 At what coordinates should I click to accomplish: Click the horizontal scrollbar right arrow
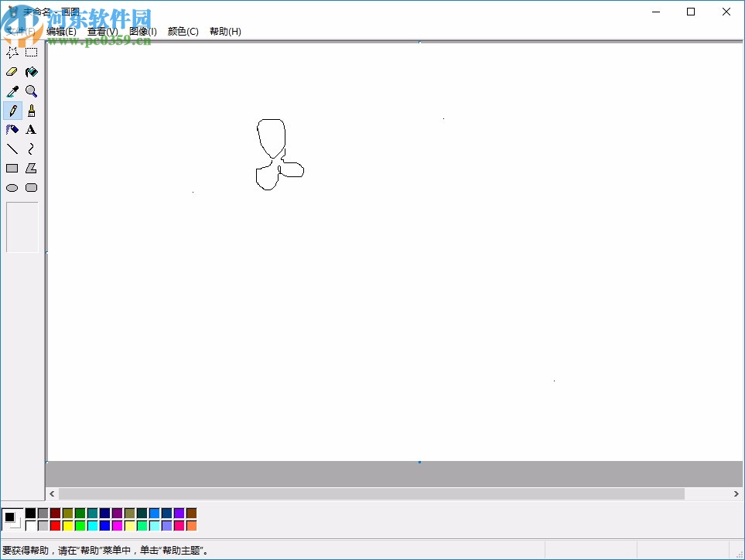[736, 493]
